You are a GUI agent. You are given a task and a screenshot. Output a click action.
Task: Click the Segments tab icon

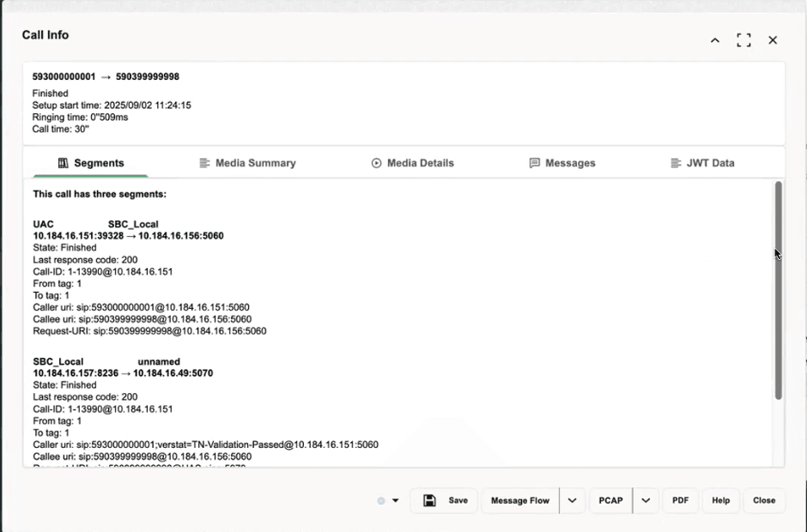coord(63,163)
